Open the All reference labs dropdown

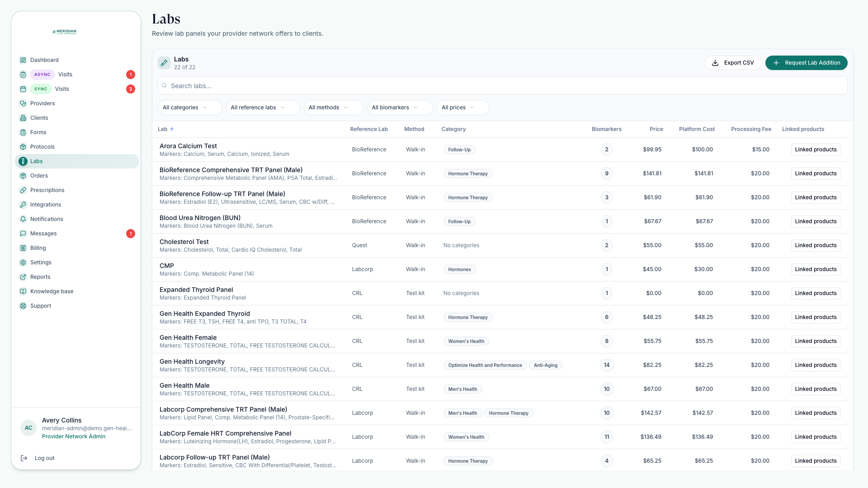tap(263, 108)
